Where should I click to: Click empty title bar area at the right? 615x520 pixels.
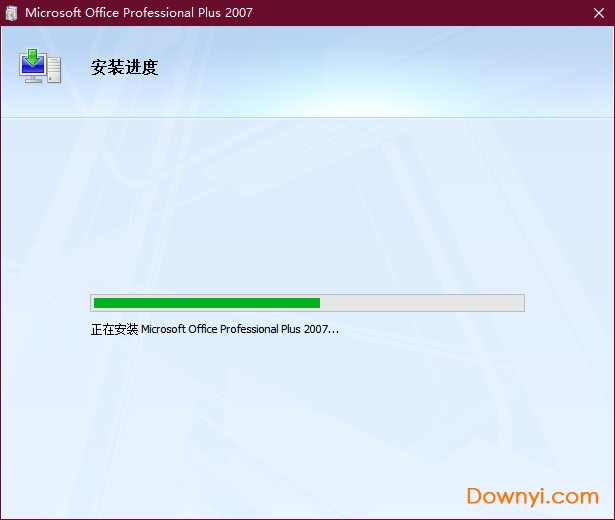[450, 13]
